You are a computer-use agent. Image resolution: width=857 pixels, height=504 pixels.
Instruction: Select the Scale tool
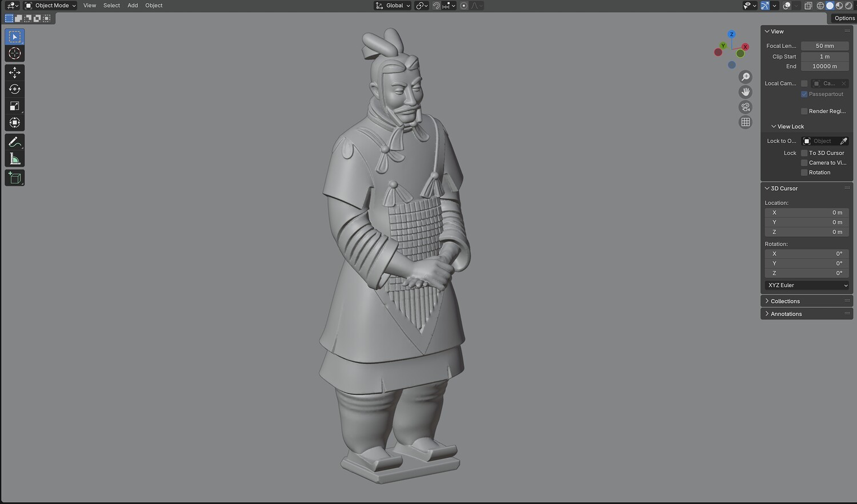pyautogui.click(x=15, y=106)
